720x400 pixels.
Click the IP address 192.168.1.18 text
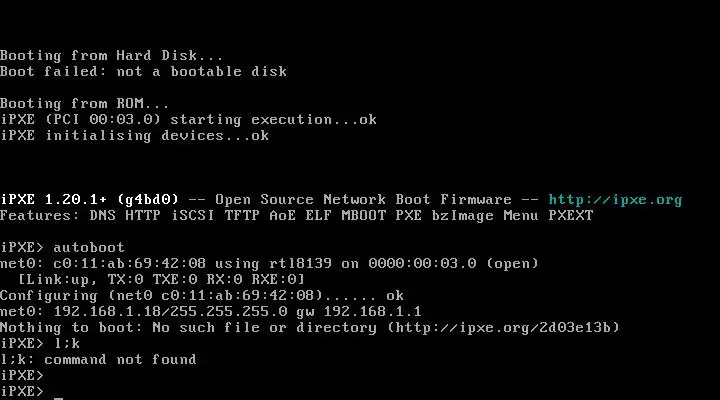click(x=107, y=312)
